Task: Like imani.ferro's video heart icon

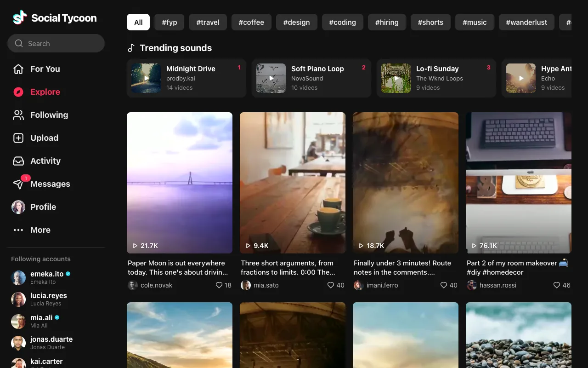Action: [x=444, y=285]
